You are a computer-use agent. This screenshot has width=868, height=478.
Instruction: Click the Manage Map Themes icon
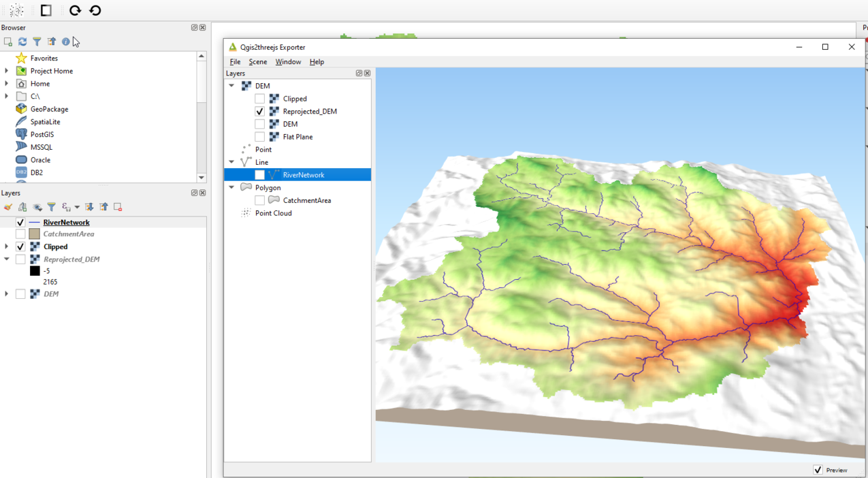37,207
